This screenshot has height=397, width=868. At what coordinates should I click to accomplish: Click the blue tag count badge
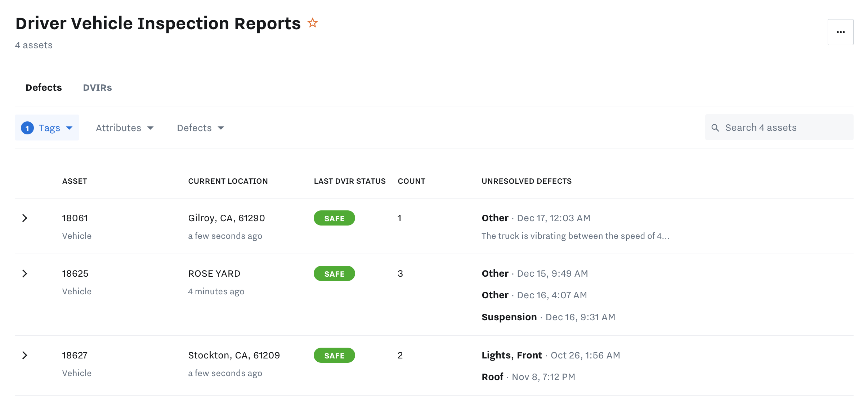[27, 128]
